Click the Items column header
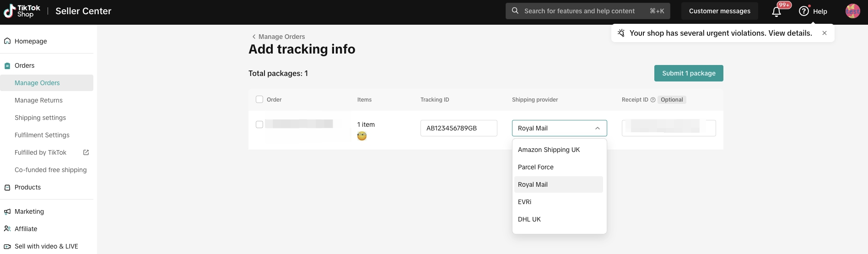 pyautogui.click(x=364, y=100)
